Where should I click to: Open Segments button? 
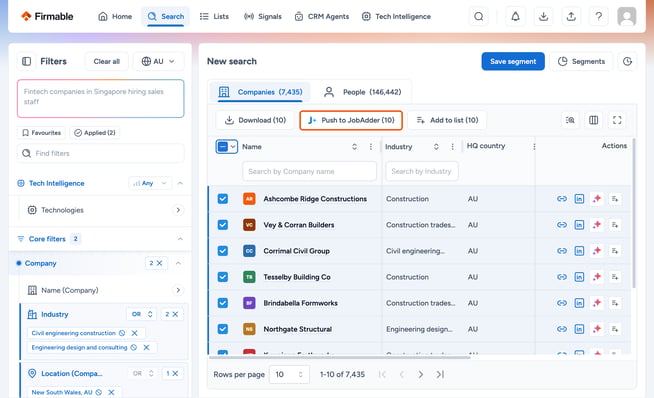pyautogui.click(x=581, y=61)
